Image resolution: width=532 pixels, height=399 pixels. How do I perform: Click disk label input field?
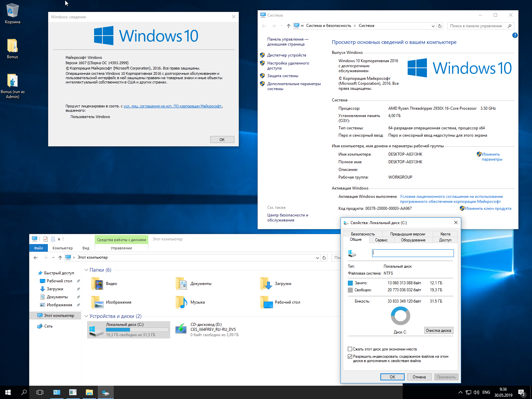point(413,253)
